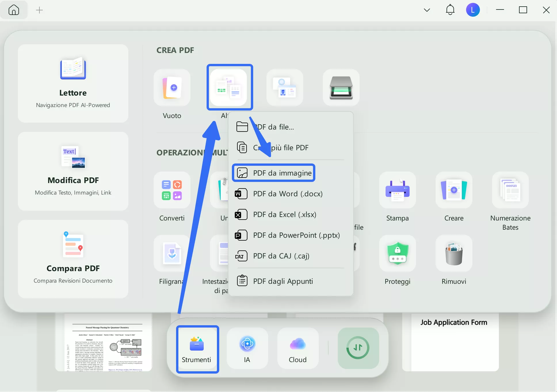The height and width of the screenshot is (392, 557).
Task: Select PDF dagli Appunti menu entry
Action: click(x=283, y=281)
